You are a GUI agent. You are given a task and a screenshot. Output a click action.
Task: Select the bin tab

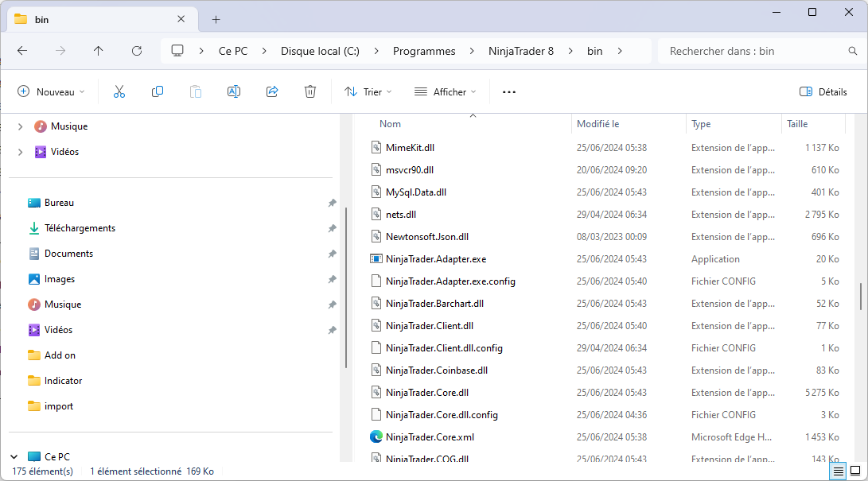103,19
